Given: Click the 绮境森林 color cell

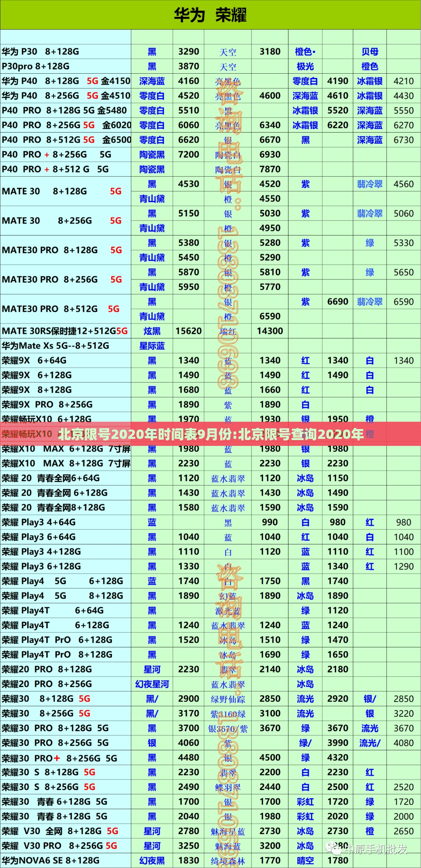Looking at the screenshot, I should [x=228, y=861].
